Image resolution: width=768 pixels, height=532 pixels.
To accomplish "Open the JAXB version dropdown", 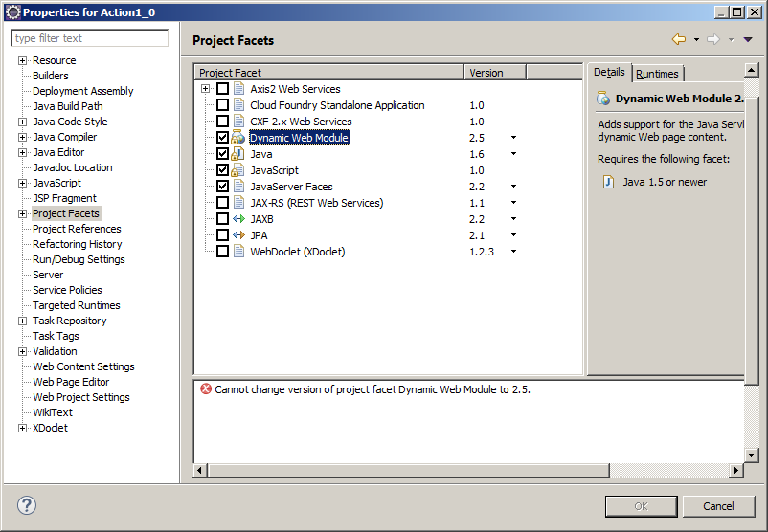I will tap(513, 219).
